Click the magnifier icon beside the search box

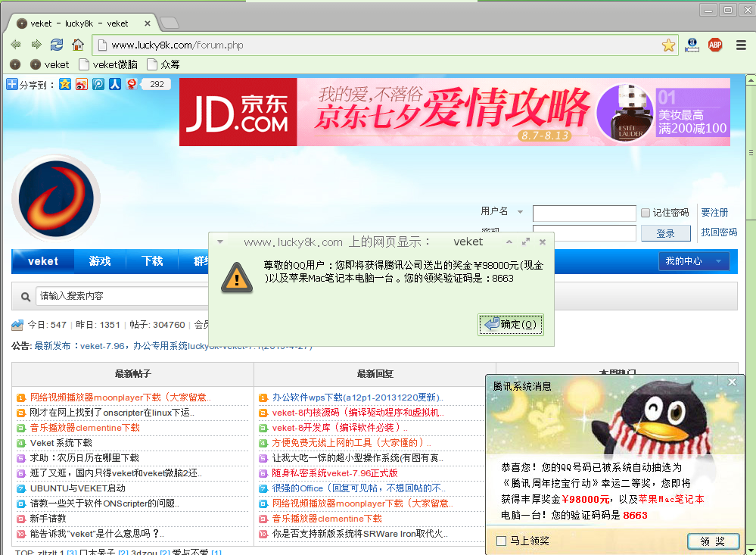coord(25,296)
